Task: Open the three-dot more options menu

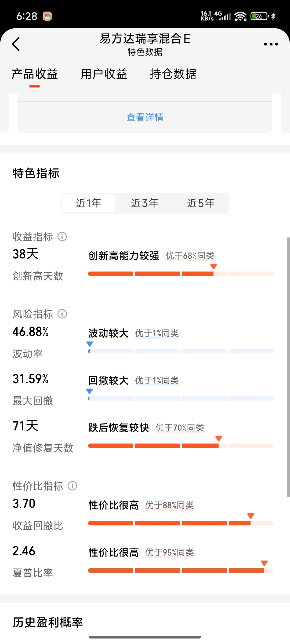Action: (271, 44)
